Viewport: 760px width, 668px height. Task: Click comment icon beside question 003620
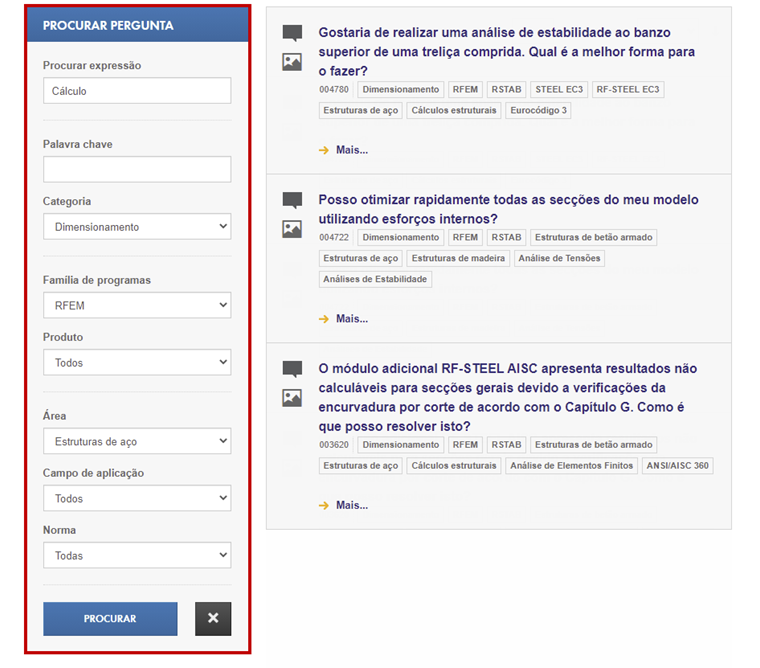(292, 369)
